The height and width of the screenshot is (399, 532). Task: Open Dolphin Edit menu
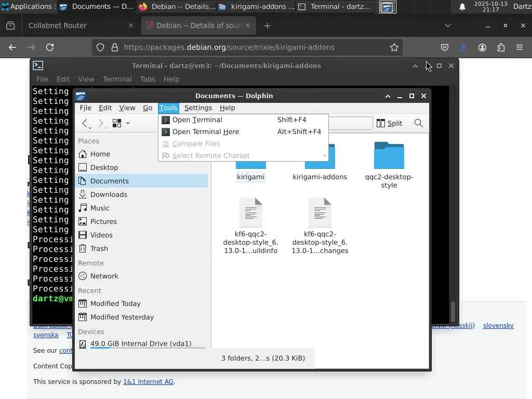105,108
